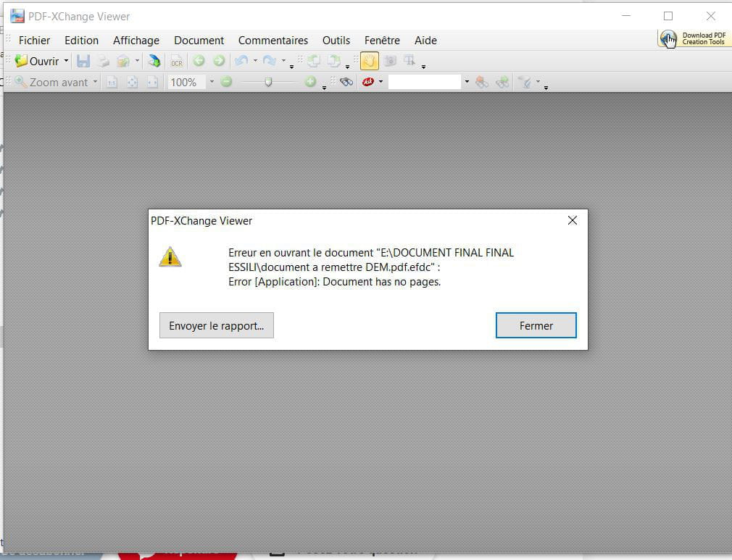Open the Undo history dropdown arrow

tap(255, 61)
